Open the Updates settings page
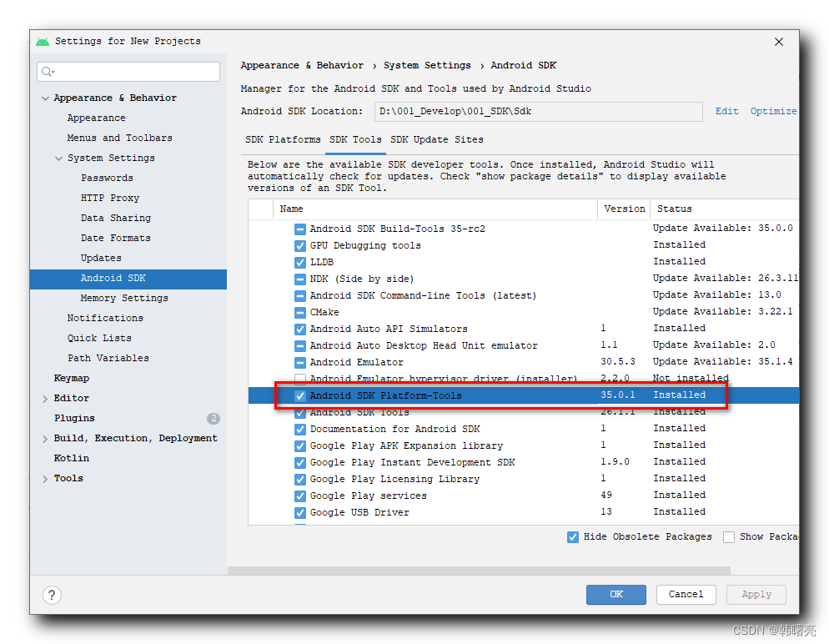The height and width of the screenshot is (644, 829). tap(101, 259)
